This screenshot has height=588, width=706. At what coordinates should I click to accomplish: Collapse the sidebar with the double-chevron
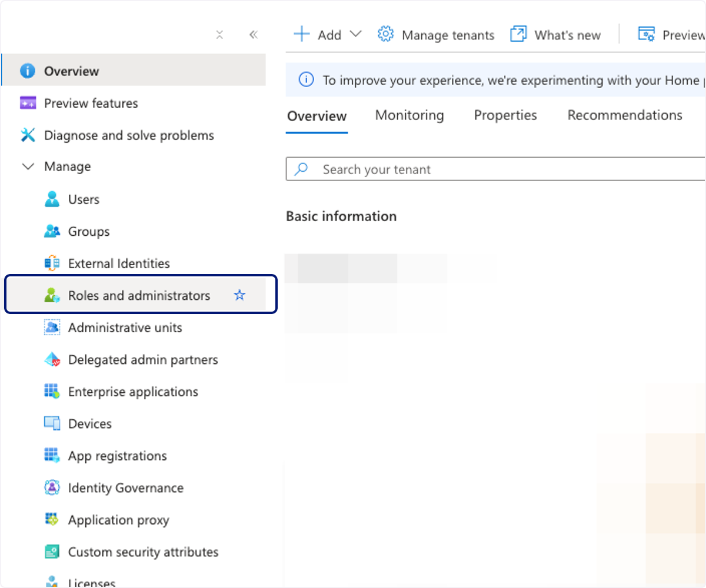pyautogui.click(x=254, y=35)
